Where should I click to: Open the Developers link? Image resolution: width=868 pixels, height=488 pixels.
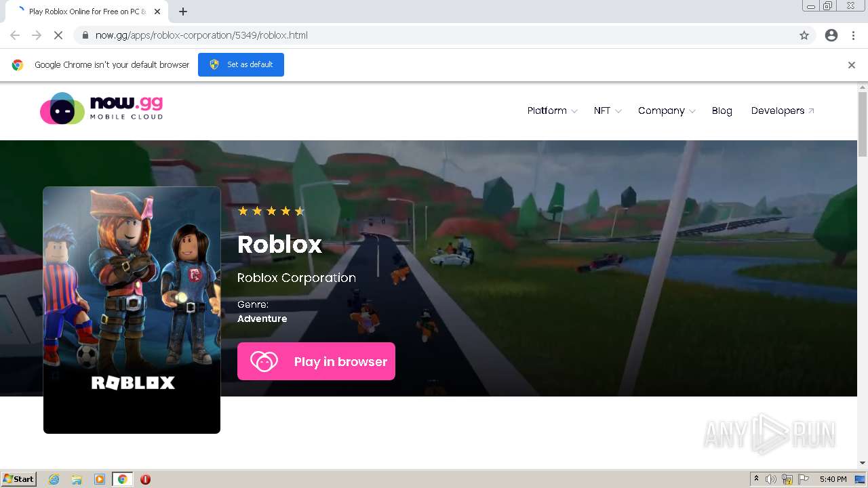coord(783,110)
